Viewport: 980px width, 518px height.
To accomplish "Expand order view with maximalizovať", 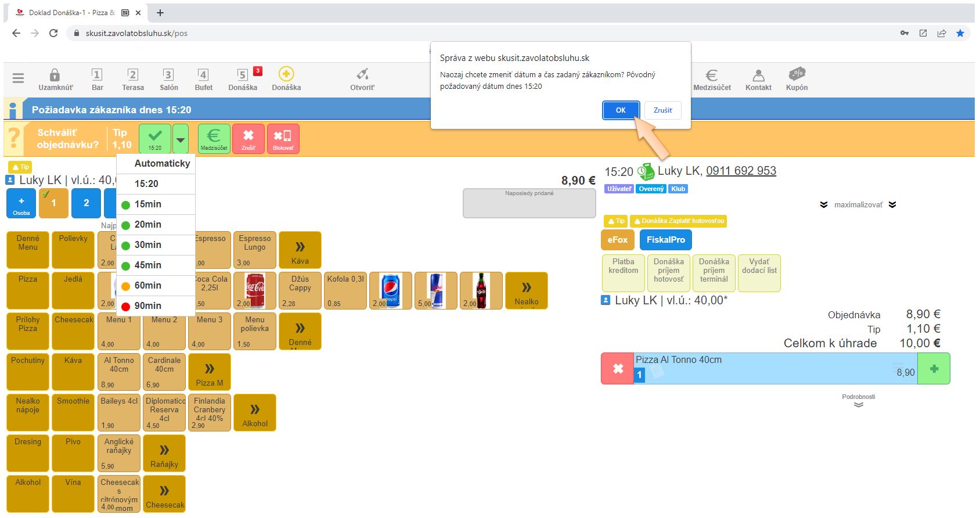I will point(858,205).
